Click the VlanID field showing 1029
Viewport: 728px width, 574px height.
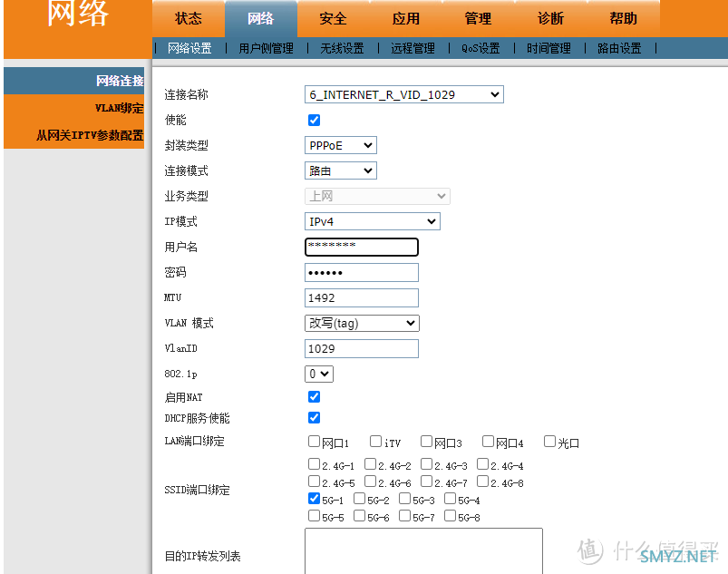click(x=361, y=349)
